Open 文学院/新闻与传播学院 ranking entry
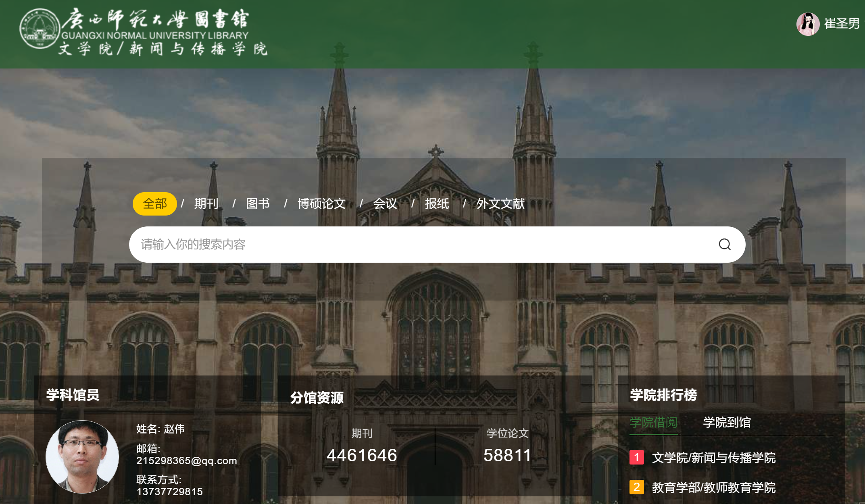 (x=714, y=458)
